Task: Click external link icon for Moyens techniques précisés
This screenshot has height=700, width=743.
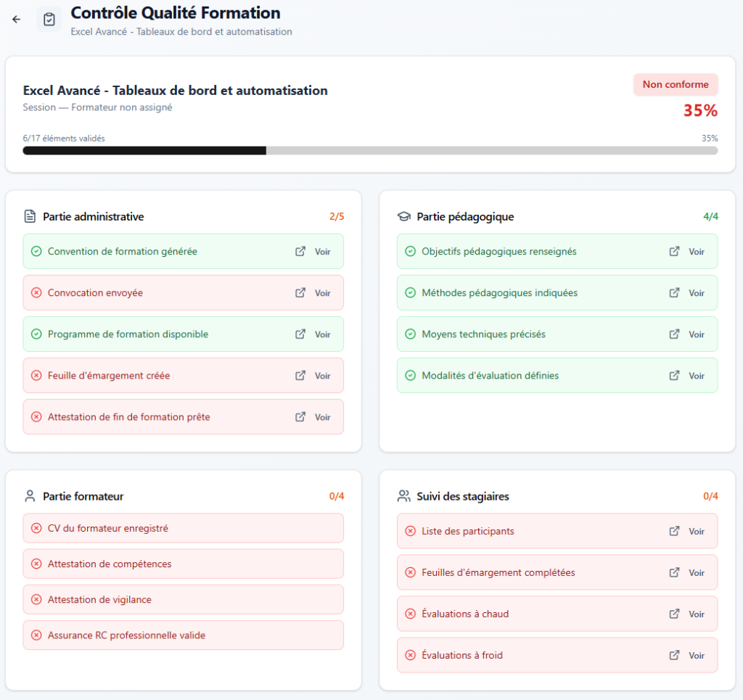Action: [x=674, y=334]
